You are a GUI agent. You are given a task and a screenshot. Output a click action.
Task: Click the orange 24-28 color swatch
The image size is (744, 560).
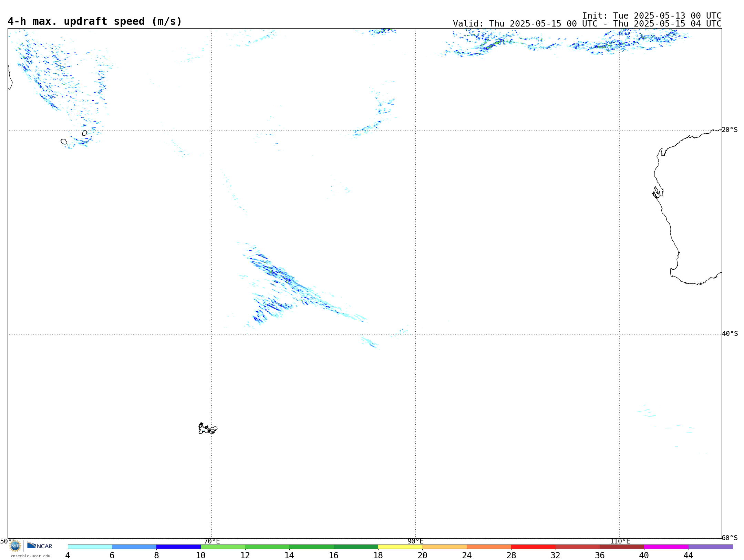tap(489, 547)
